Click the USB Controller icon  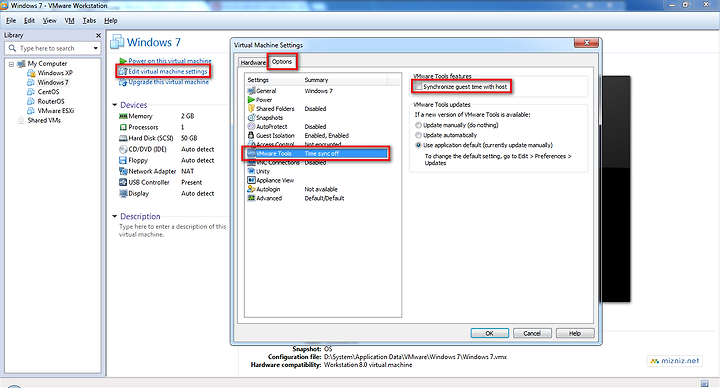(123, 182)
